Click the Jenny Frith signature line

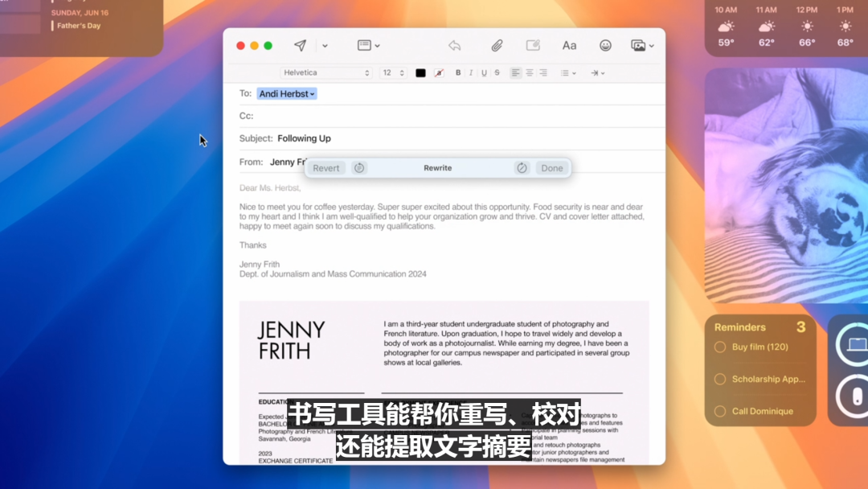[259, 264]
